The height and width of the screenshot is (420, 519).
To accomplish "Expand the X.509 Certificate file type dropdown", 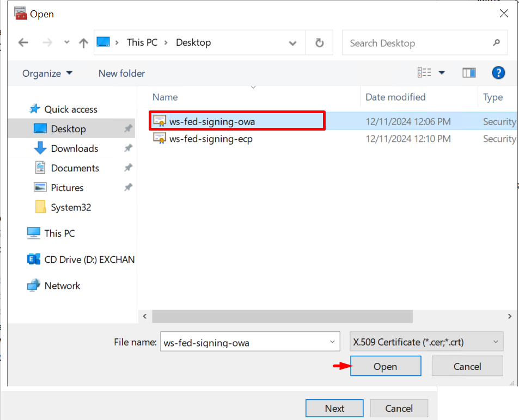I will [x=495, y=342].
